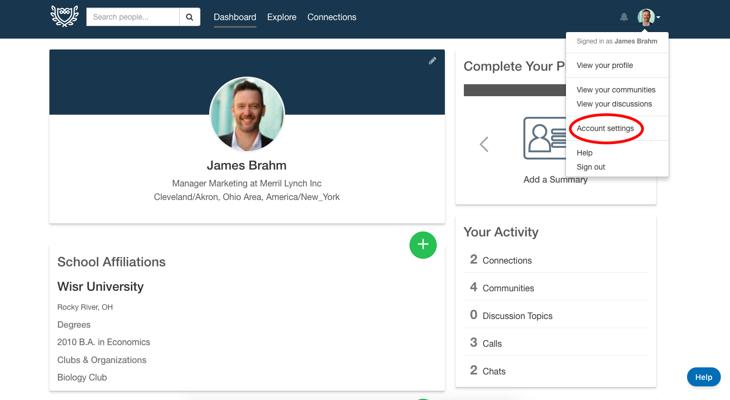
Task: Click the blue Help button
Action: (703, 377)
